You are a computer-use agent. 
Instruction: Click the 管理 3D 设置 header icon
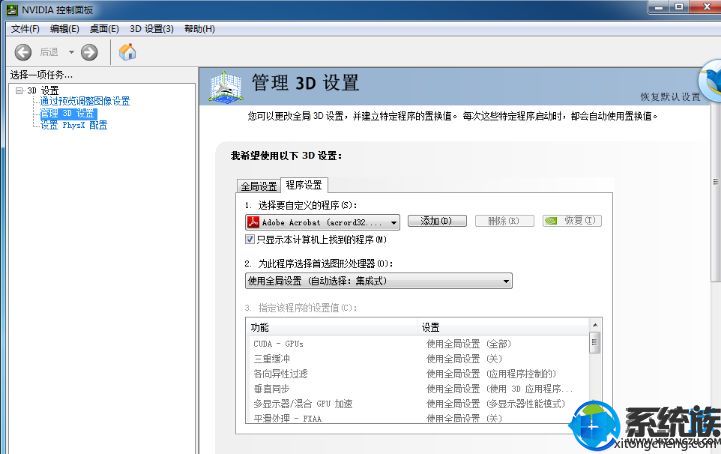pos(225,86)
